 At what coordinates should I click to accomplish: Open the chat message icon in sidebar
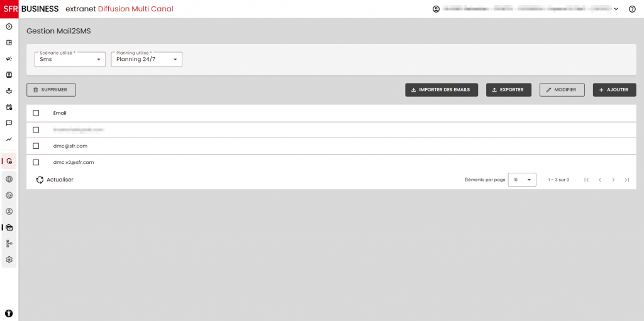tap(9, 123)
